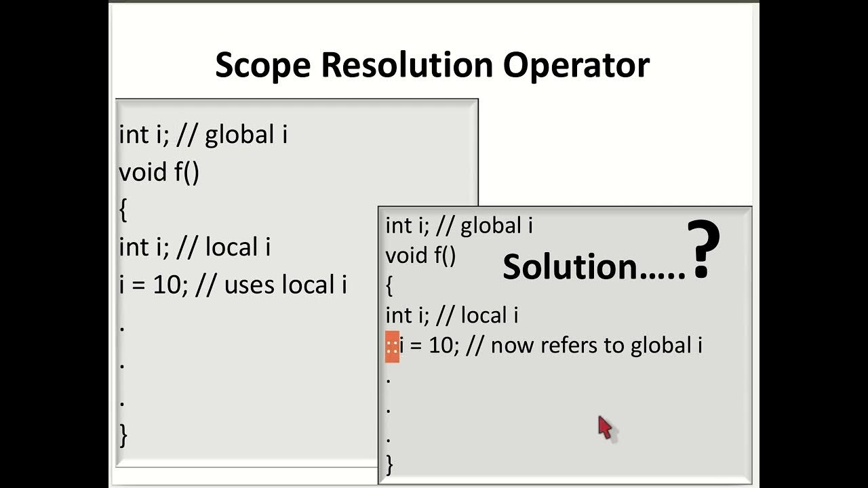Click the comment "// now refers to global i"
868x488 pixels.
[x=585, y=346]
